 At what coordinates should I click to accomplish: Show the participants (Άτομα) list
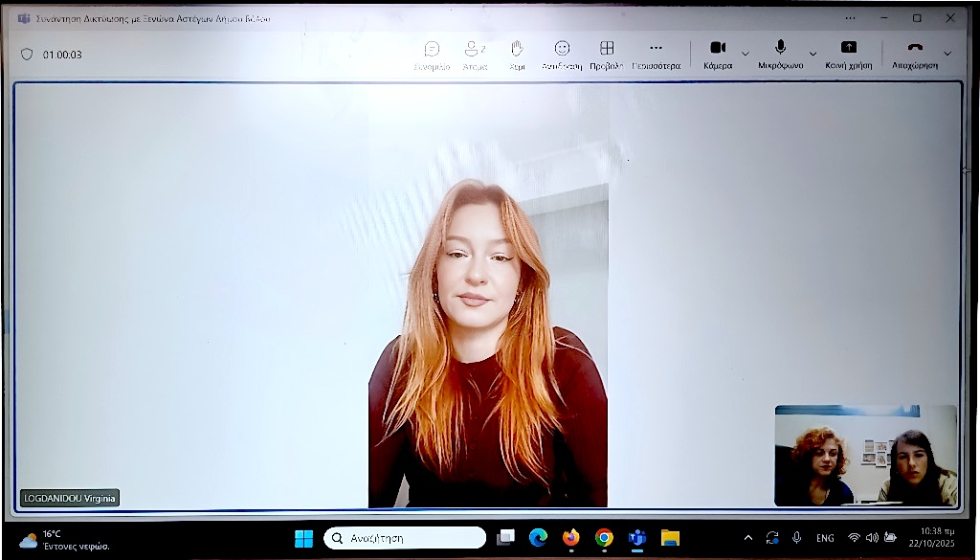[x=474, y=54]
